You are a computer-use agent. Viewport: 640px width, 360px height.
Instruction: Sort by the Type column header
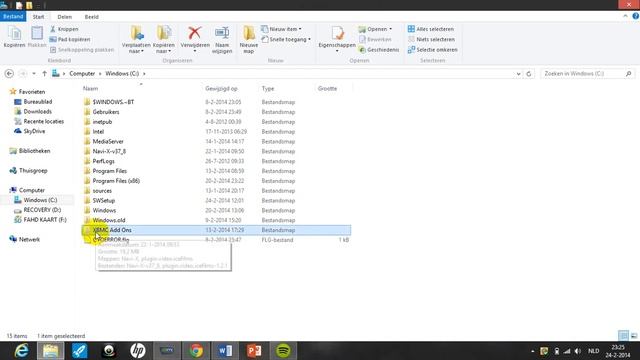[x=268, y=88]
